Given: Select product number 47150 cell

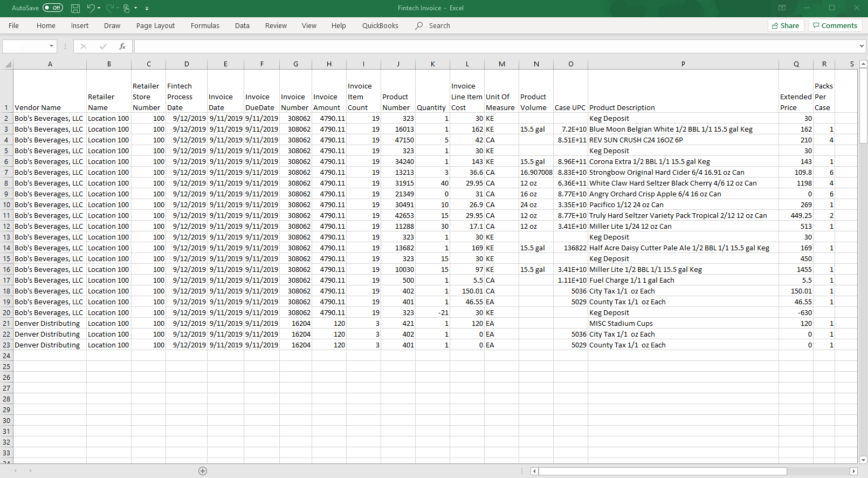Looking at the screenshot, I should click(398, 140).
